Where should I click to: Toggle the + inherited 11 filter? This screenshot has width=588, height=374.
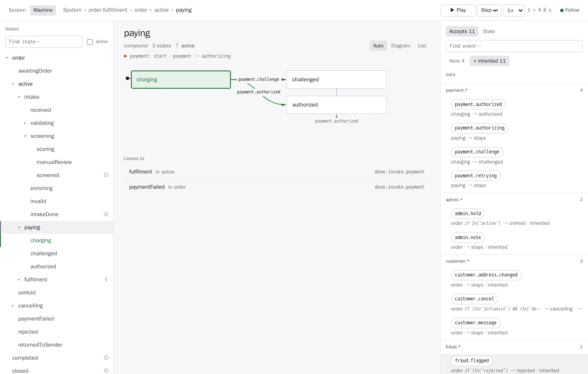click(489, 61)
